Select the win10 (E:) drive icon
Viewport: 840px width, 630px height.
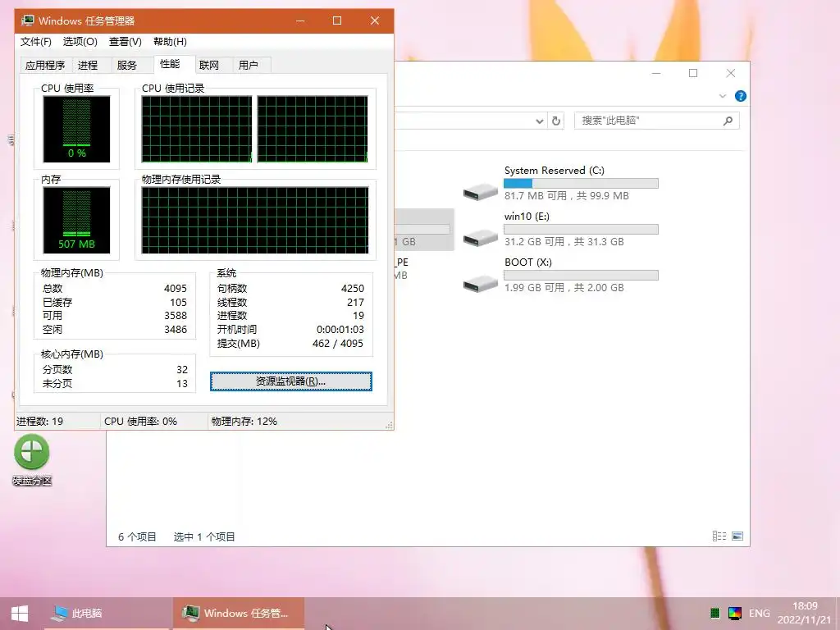(481, 237)
